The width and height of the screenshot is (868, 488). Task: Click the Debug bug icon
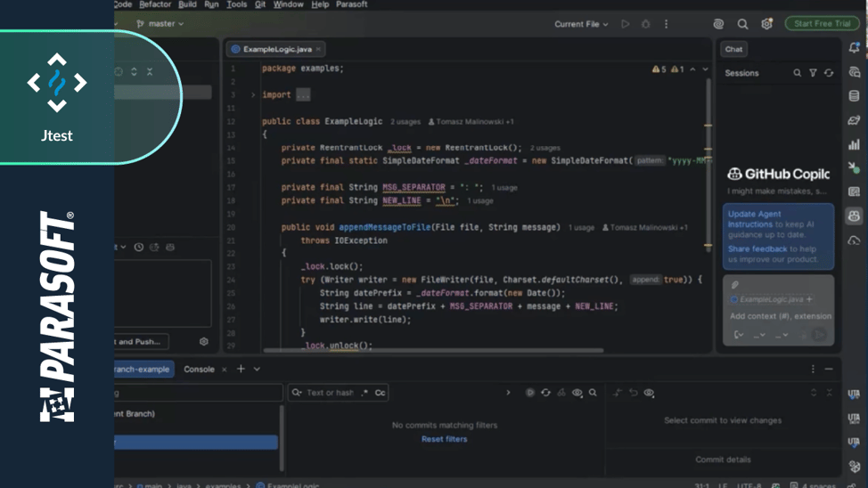(645, 24)
